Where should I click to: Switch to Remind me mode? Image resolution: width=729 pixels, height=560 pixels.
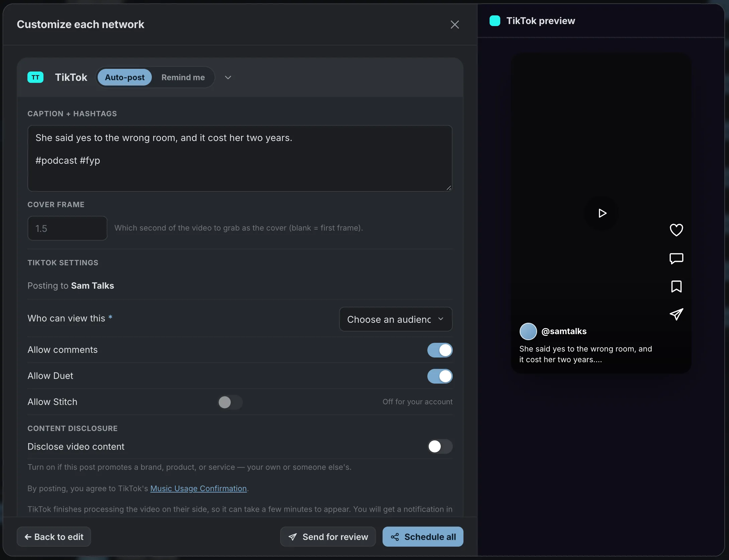click(x=183, y=78)
